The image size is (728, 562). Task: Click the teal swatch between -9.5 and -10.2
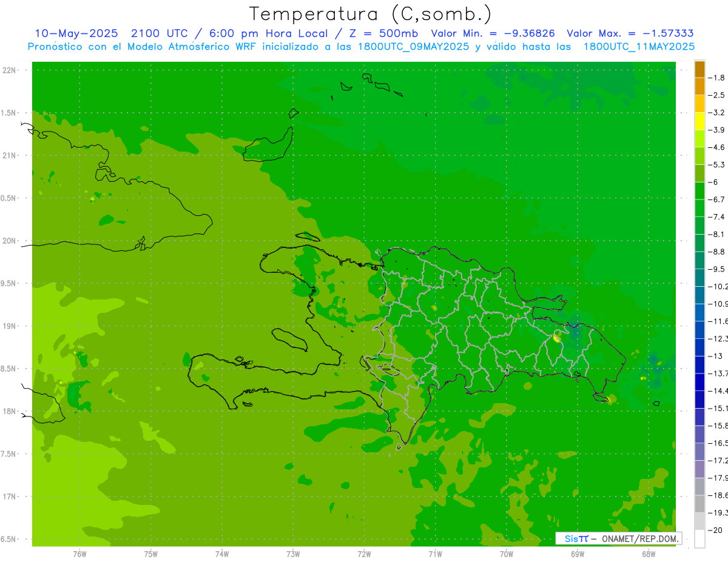coord(699,278)
